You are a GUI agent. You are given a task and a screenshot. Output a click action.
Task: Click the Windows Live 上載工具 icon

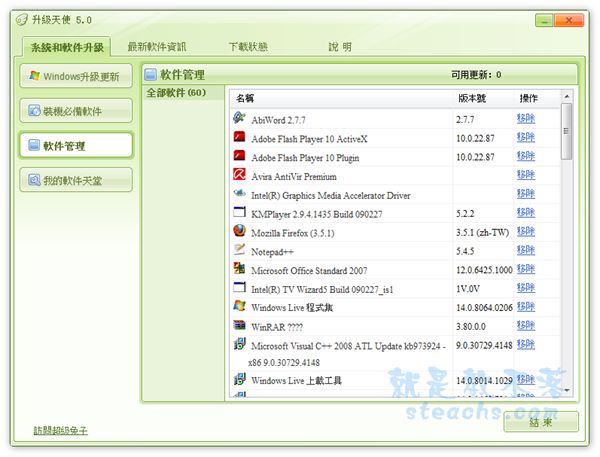(240, 379)
